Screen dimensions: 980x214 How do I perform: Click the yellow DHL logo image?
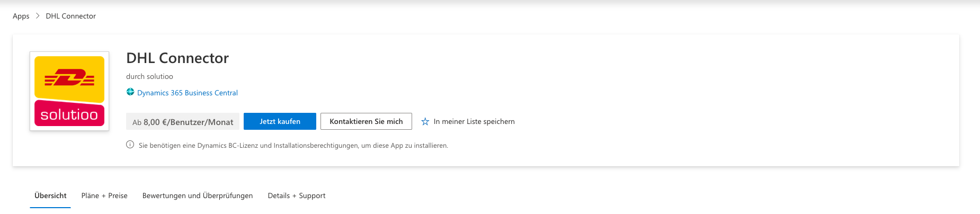tap(69, 78)
